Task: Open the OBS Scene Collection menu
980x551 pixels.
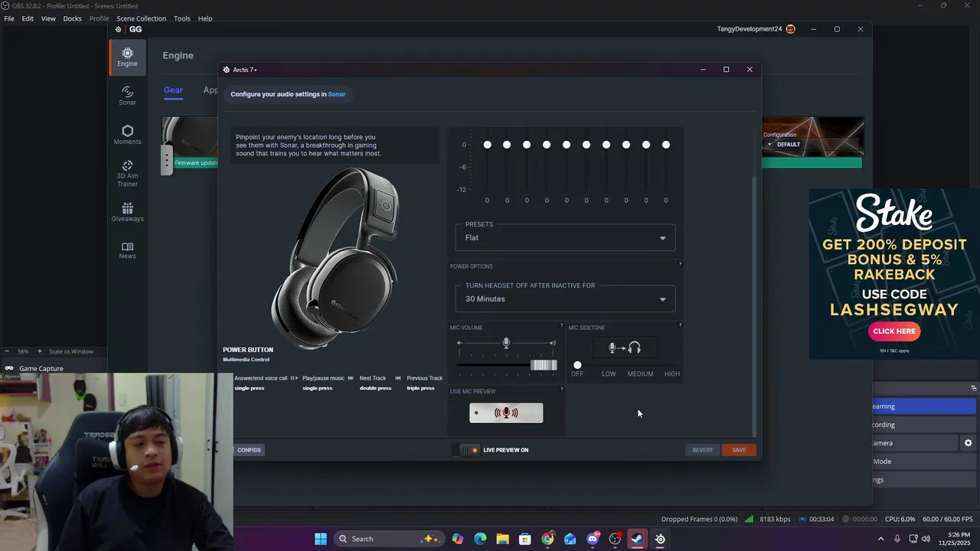Action: point(141,18)
